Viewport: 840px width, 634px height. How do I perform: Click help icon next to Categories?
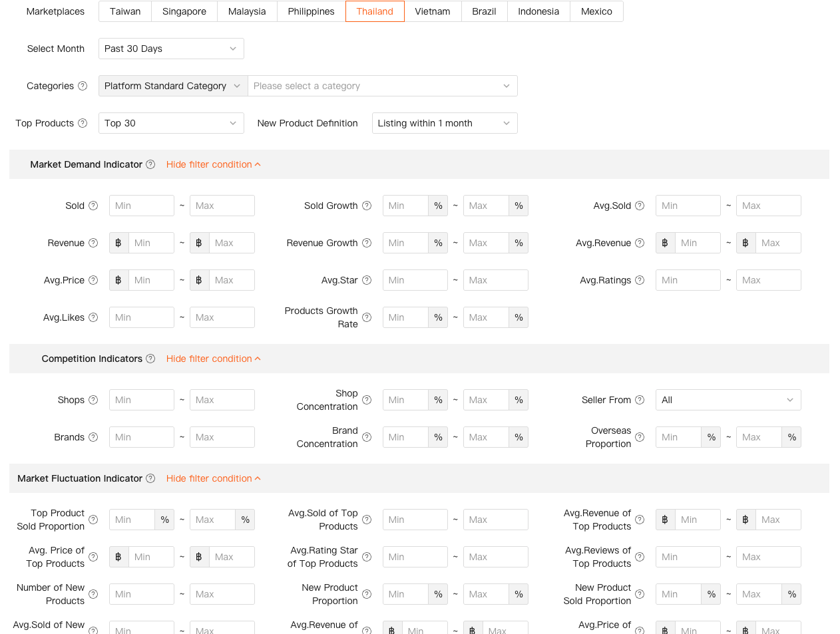click(x=83, y=86)
